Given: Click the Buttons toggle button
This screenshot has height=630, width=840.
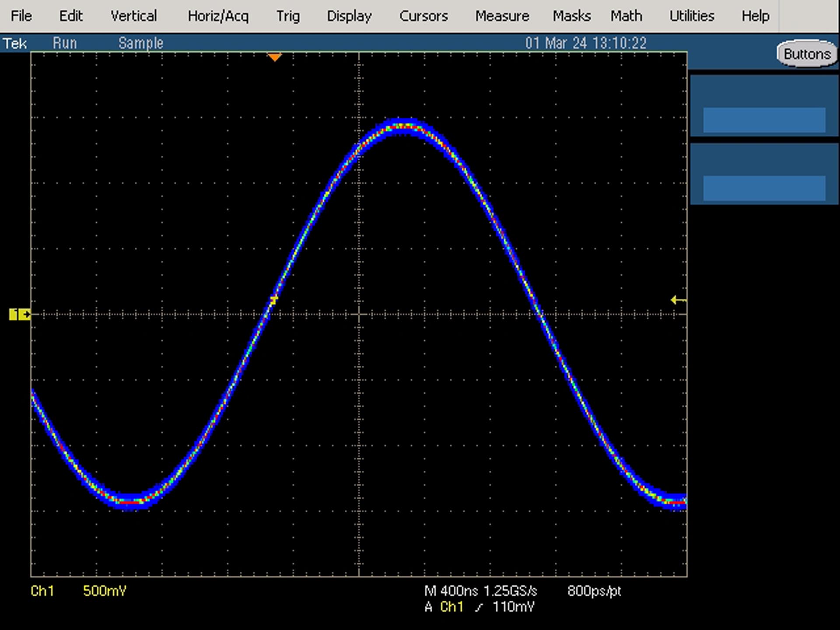Looking at the screenshot, I should point(807,54).
